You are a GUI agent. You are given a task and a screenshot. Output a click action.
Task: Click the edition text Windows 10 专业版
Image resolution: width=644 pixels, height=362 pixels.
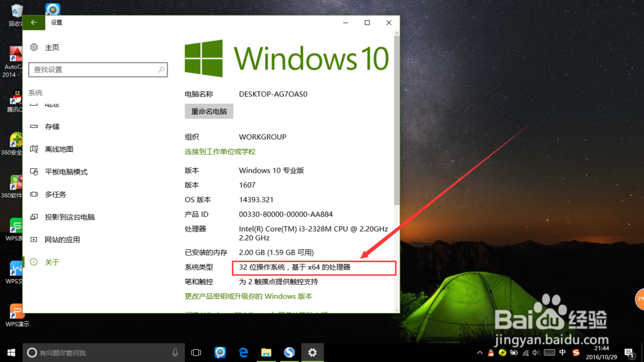pos(272,170)
